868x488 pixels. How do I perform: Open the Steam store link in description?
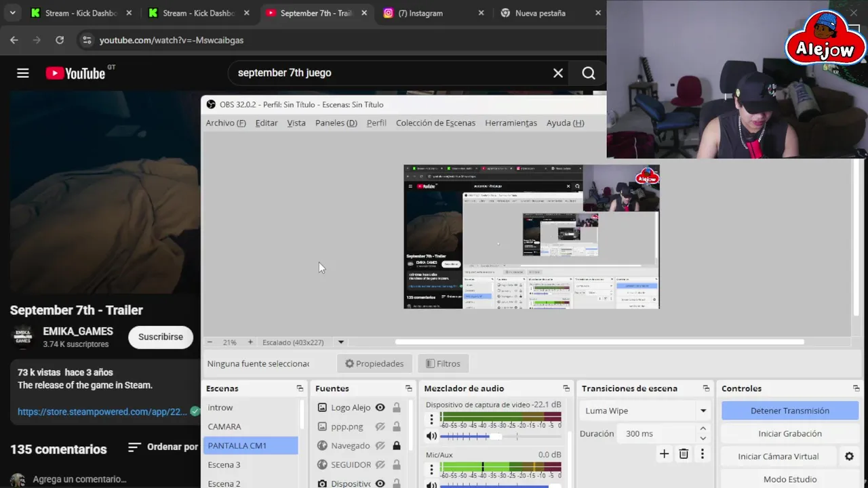pyautogui.click(x=102, y=411)
